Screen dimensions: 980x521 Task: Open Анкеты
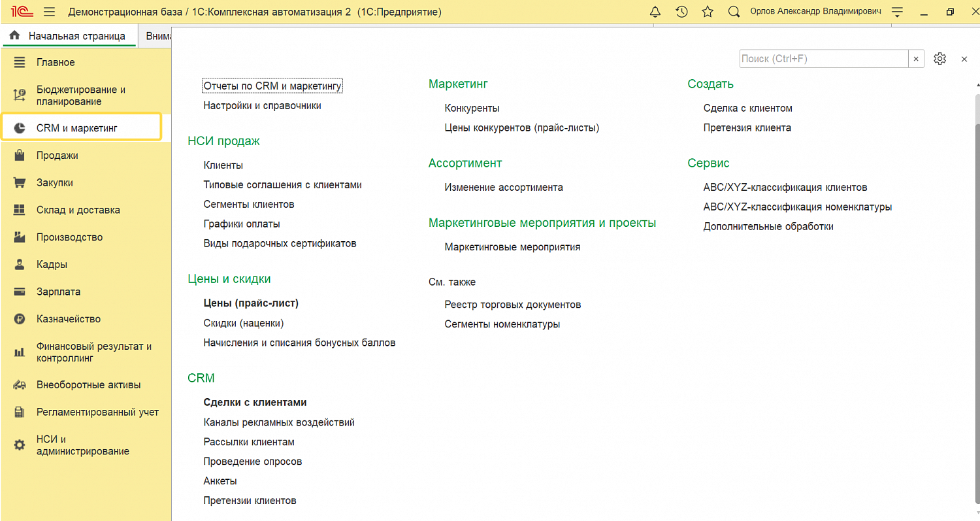point(220,481)
